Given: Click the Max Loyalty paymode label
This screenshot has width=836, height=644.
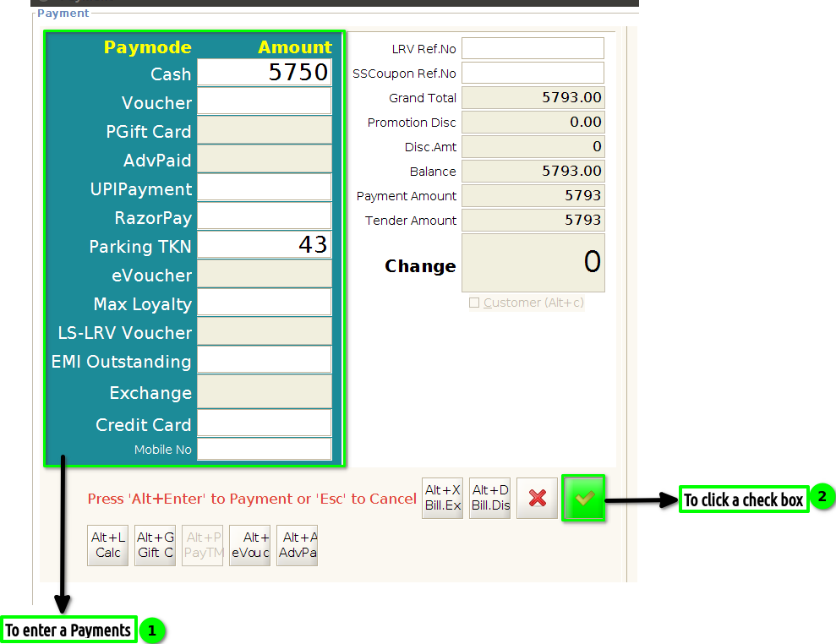Looking at the screenshot, I should pos(142,304).
